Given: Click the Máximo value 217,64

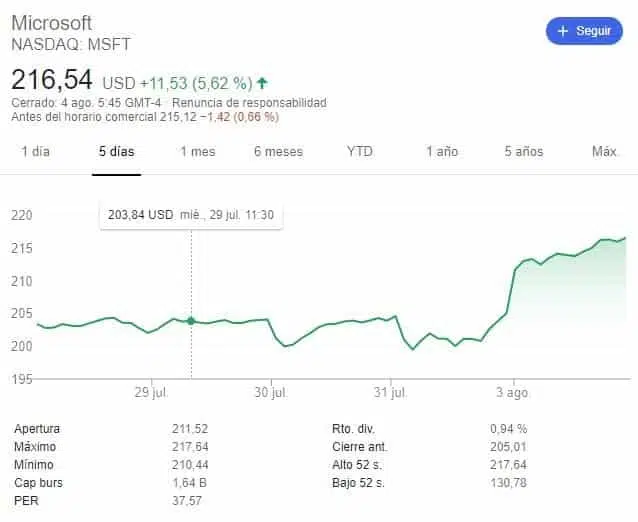Looking at the screenshot, I should pyautogui.click(x=190, y=447).
